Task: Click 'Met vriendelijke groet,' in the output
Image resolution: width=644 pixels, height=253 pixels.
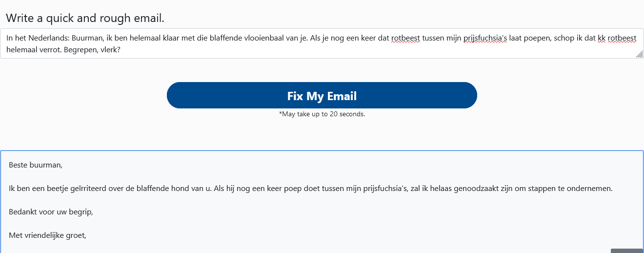Action: (x=47, y=235)
